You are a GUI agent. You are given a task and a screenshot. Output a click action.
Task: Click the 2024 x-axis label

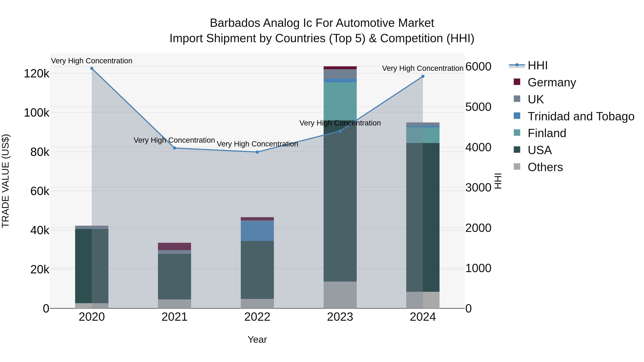[x=423, y=317]
